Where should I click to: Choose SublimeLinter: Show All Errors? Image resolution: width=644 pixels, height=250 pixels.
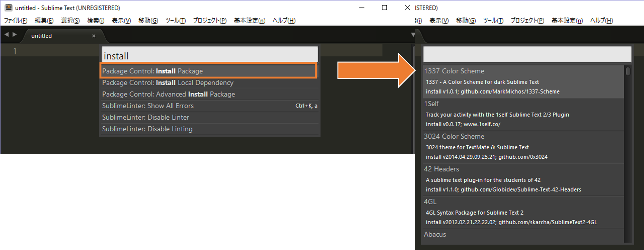(x=210, y=106)
